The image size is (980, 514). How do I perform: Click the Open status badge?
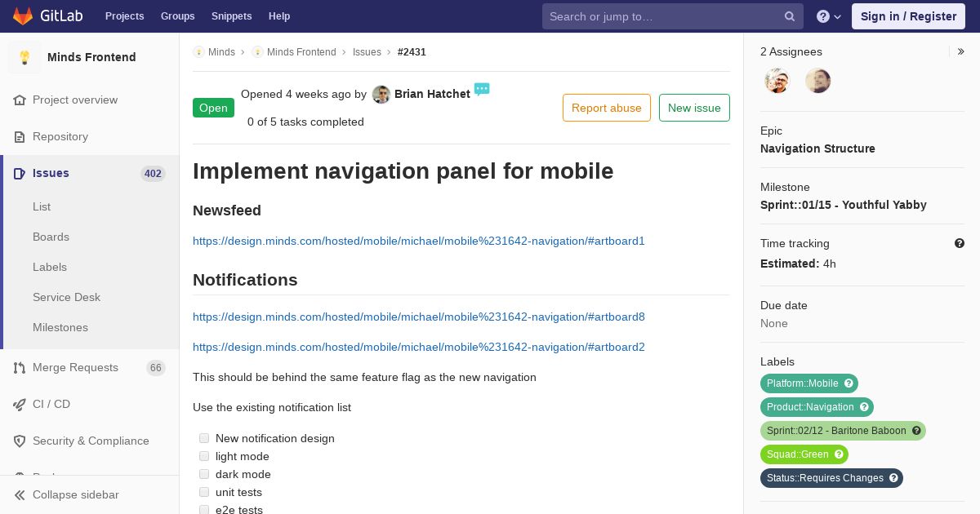coord(213,108)
